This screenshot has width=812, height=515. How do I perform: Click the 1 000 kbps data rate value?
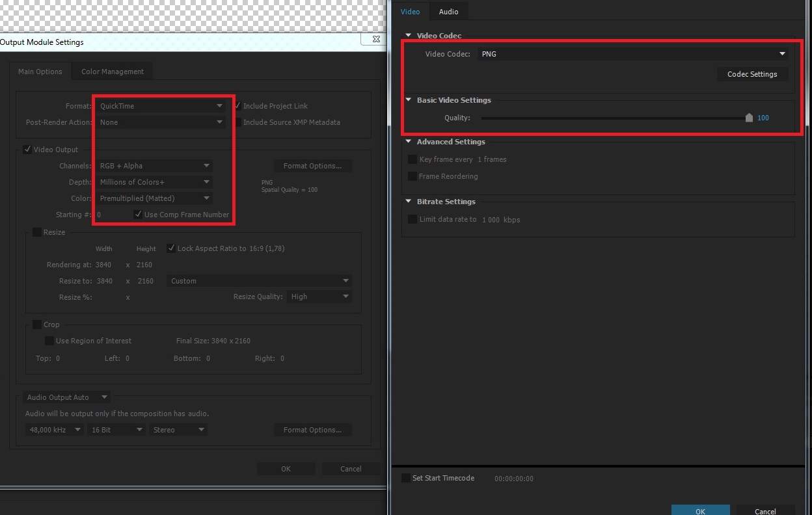pos(501,220)
